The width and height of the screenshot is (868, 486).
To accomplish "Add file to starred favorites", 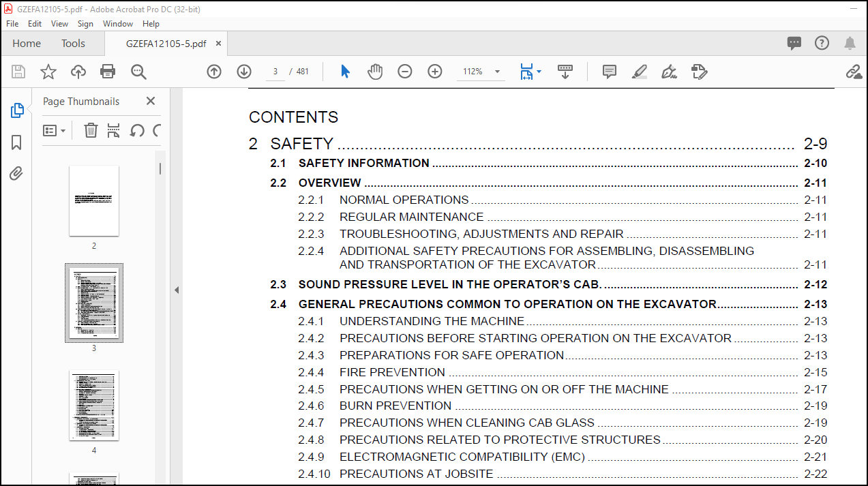I will [x=48, y=72].
